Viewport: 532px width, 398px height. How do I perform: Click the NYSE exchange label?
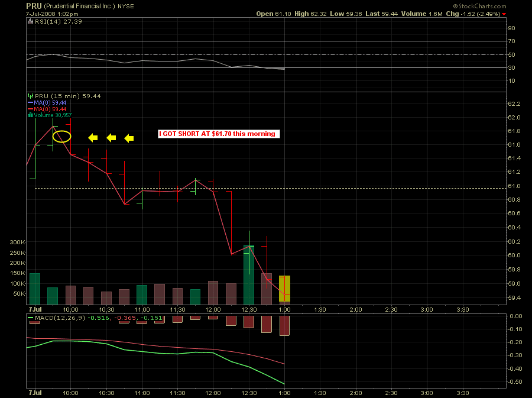click(x=126, y=7)
